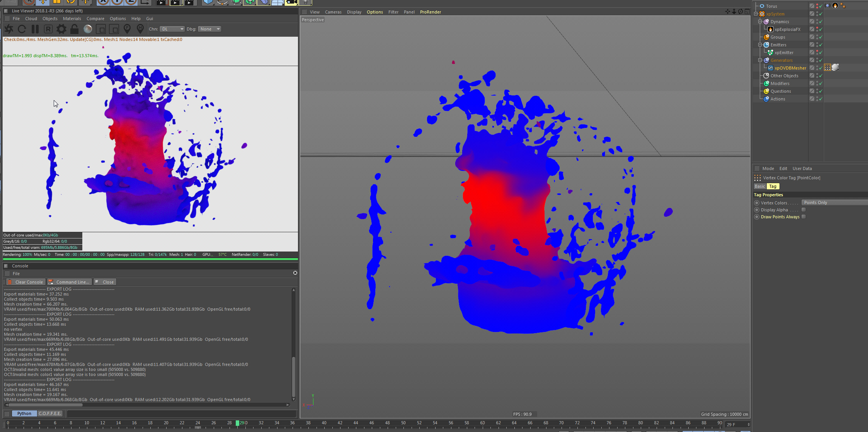This screenshot has width=868, height=432.
Task: Open the Materials menu in Live Viewer
Action: click(72, 19)
